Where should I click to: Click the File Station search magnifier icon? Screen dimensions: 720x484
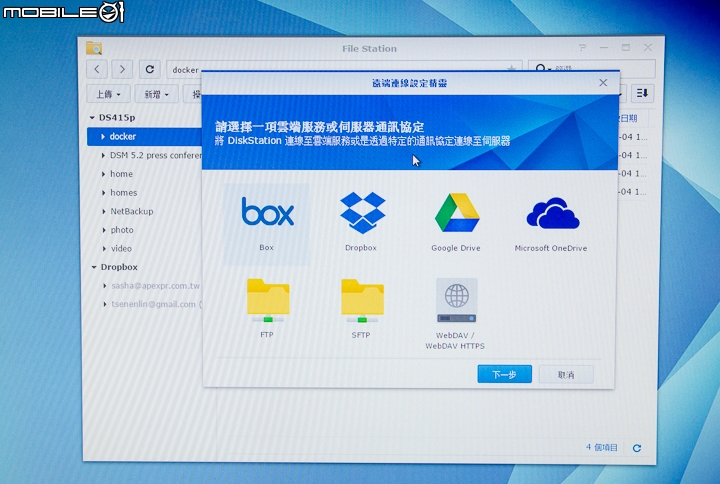pyautogui.click(x=541, y=69)
